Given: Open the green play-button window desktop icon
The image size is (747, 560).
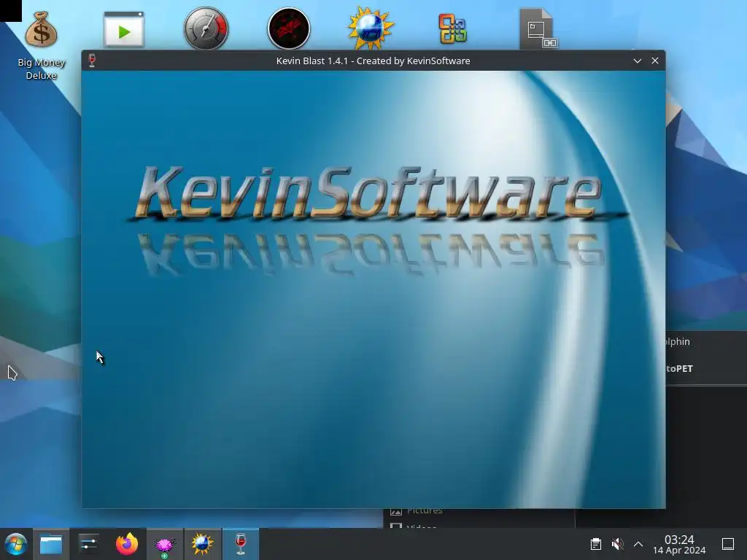Looking at the screenshot, I should point(124,29).
